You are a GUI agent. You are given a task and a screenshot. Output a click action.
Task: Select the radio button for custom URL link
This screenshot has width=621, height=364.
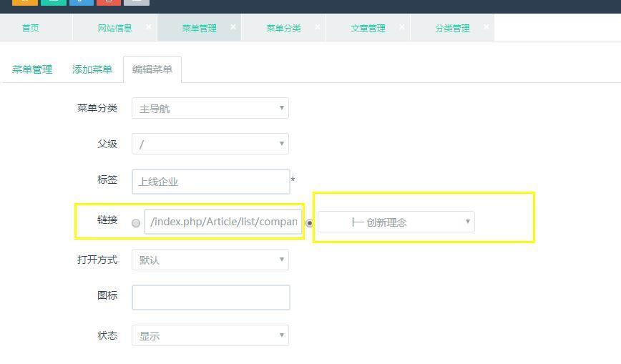click(x=136, y=223)
